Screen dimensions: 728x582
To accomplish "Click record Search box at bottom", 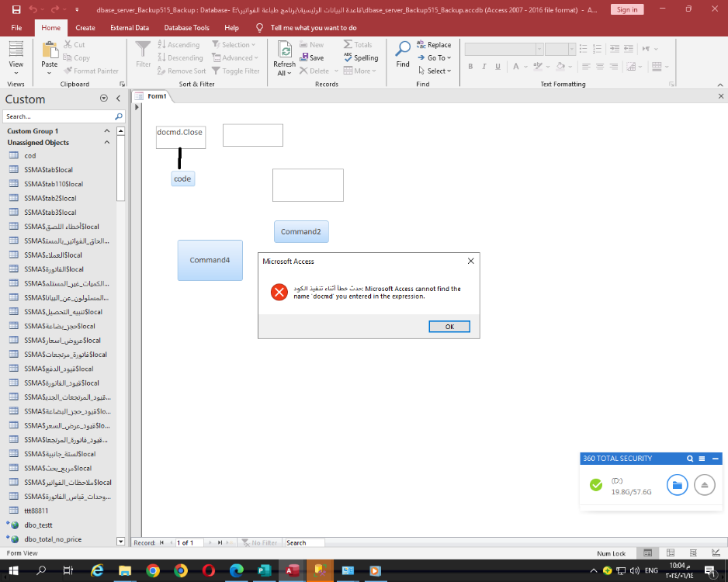I will (304, 542).
